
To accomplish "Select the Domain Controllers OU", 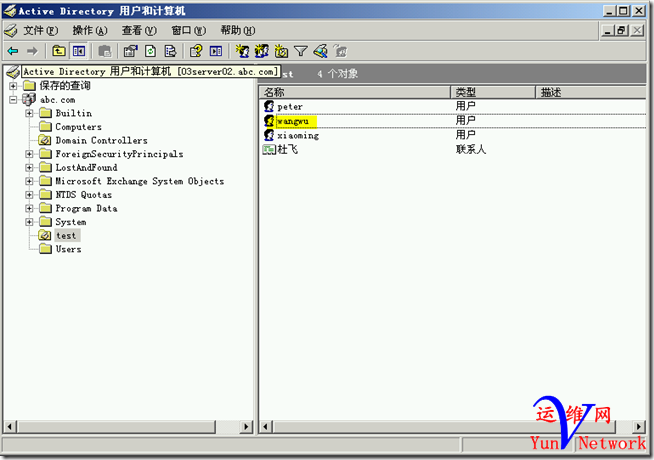I will [x=101, y=141].
